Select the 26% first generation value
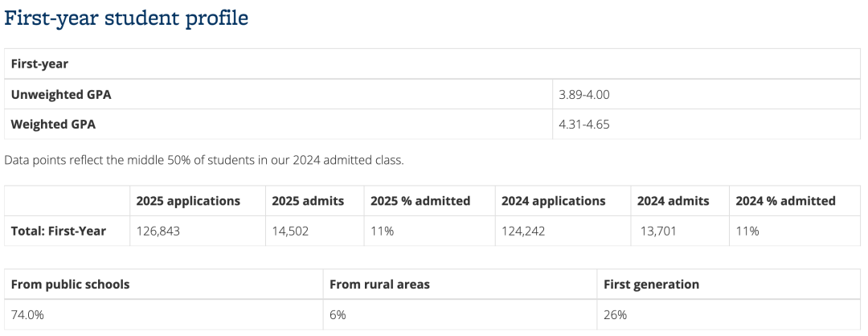Image resolution: width=868 pixels, height=336 pixels. (615, 315)
